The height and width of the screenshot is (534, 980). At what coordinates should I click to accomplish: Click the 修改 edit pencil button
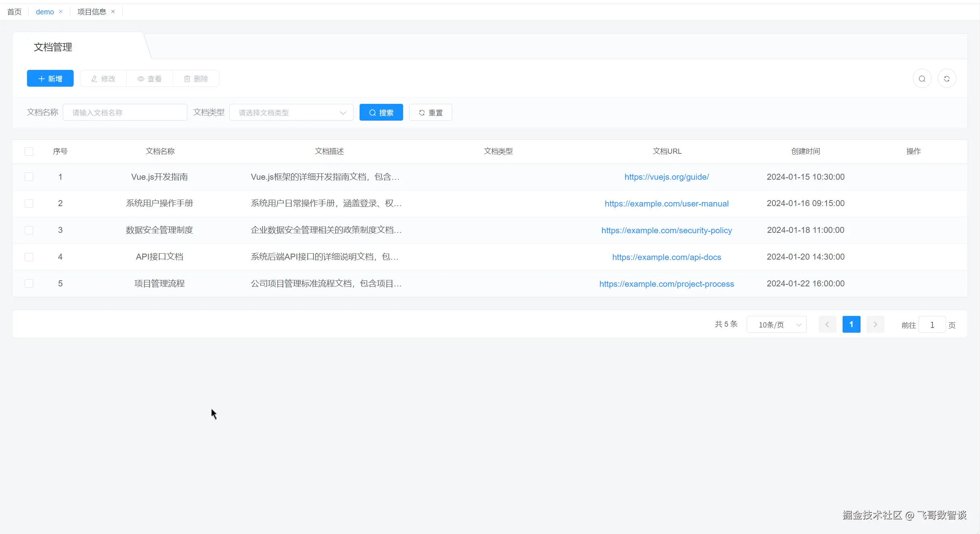coord(103,79)
